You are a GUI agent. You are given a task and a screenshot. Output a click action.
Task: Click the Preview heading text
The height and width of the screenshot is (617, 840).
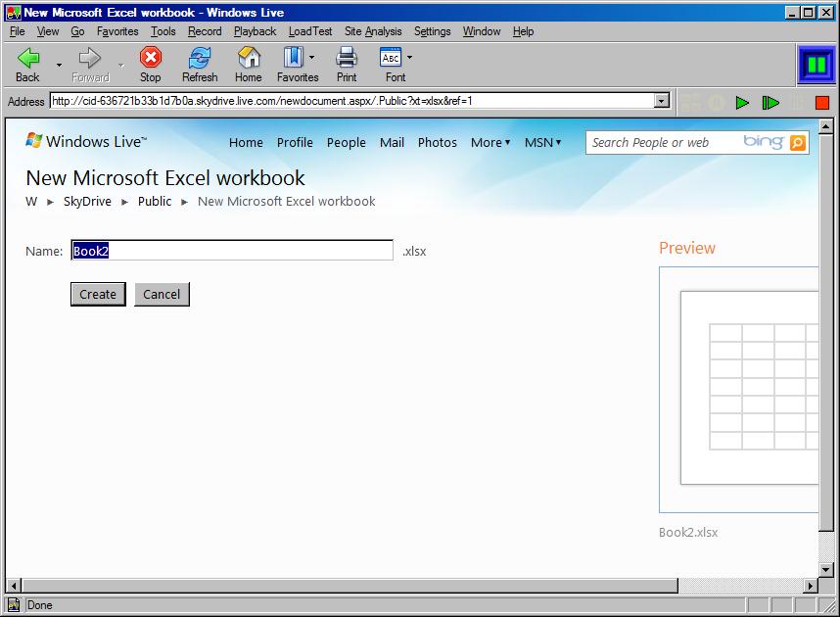687,248
